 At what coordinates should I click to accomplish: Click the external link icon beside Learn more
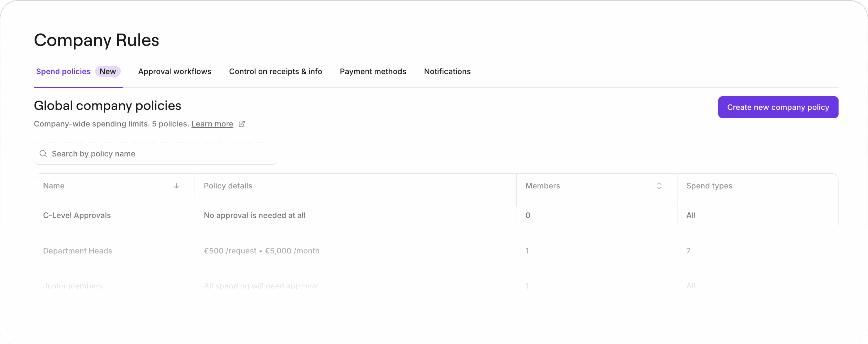pyautogui.click(x=242, y=124)
